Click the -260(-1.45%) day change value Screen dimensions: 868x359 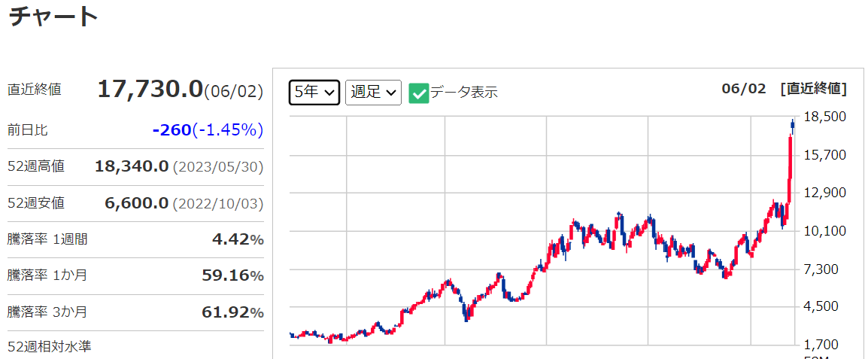(x=207, y=130)
